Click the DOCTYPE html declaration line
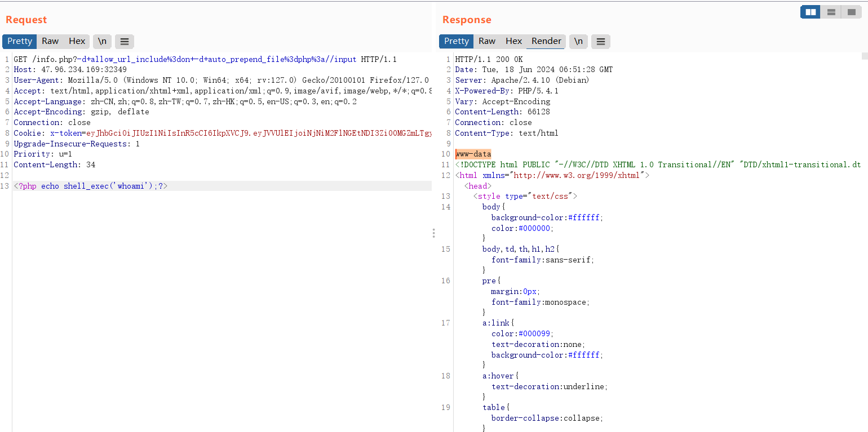Image resolution: width=868 pixels, height=432 pixels. pos(658,165)
